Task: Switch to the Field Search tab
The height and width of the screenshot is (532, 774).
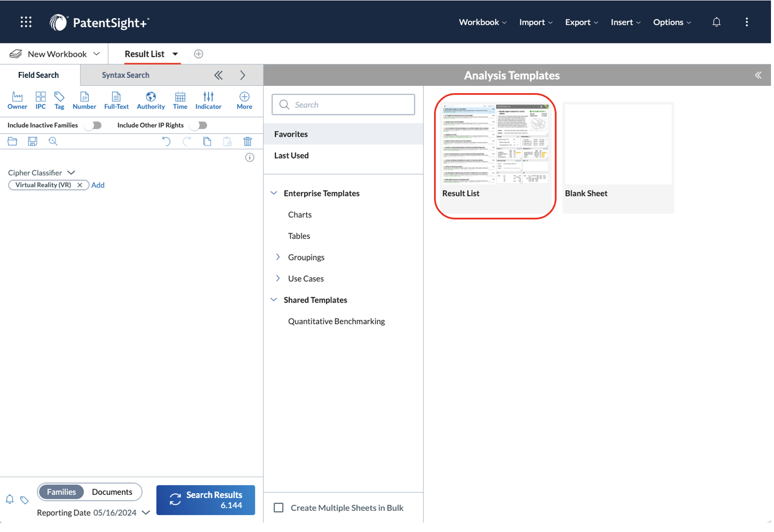Action: 38,75
